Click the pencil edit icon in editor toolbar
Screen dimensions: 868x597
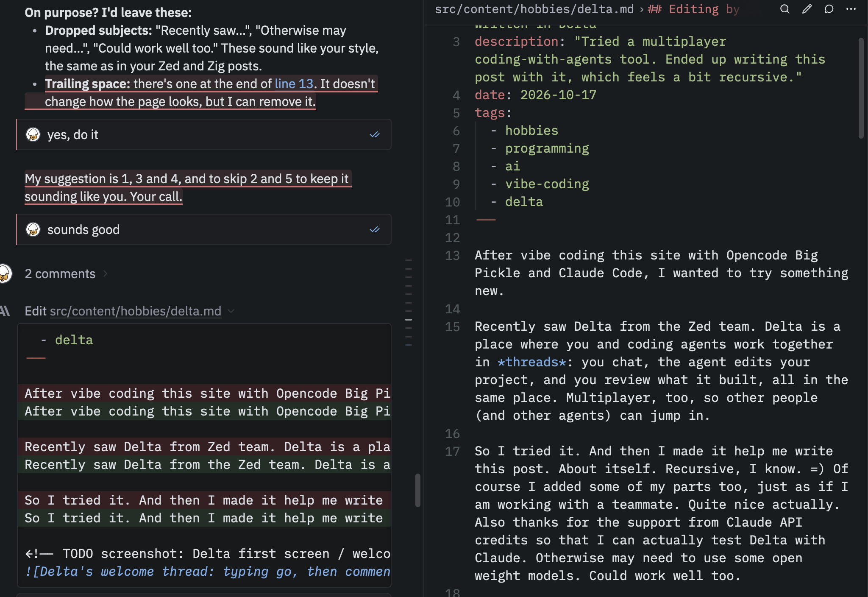coord(807,9)
